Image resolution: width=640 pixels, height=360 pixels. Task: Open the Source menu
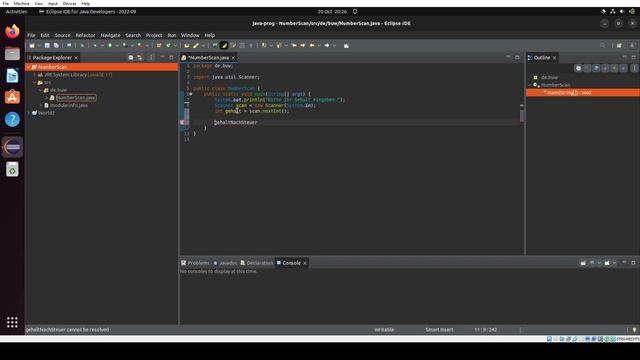click(62, 36)
